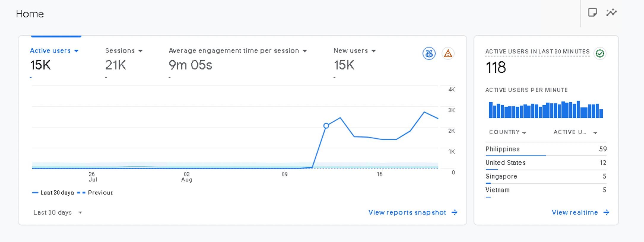The height and width of the screenshot is (242, 644).
Task: Click the Active users per minute label
Action: (526, 90)
